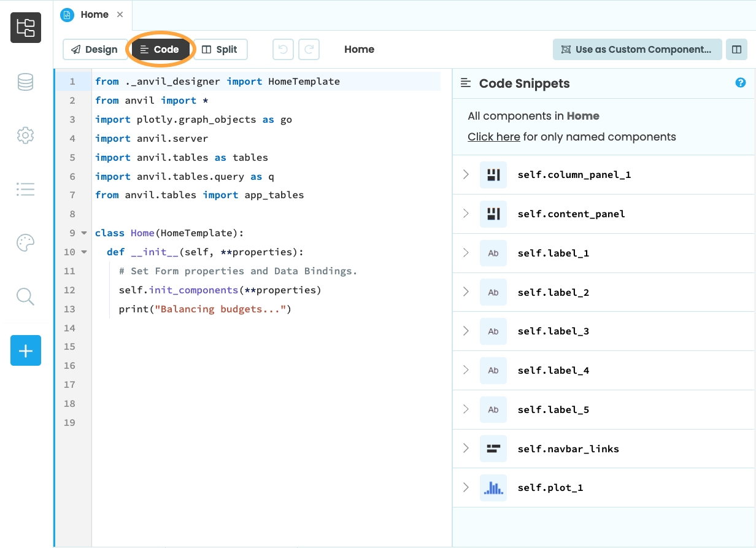
Task: Toggle the panel layout icon top right
Action: [736, 49]
